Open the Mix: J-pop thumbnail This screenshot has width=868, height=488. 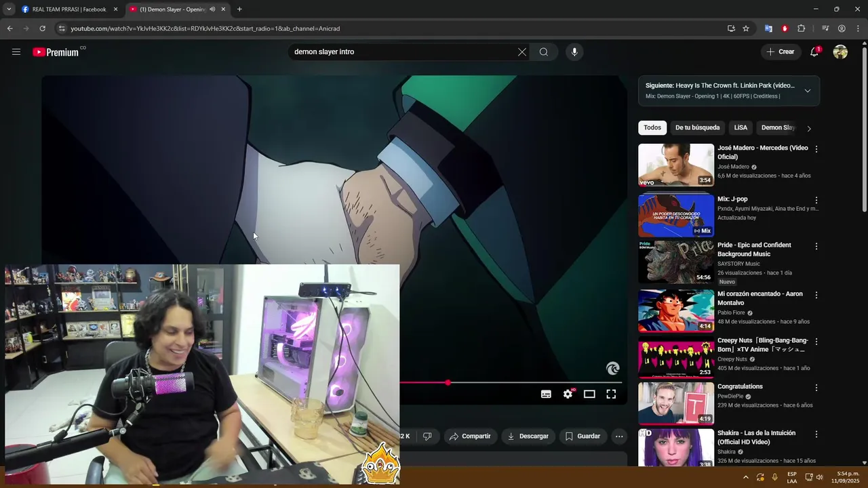pos(676,216)
